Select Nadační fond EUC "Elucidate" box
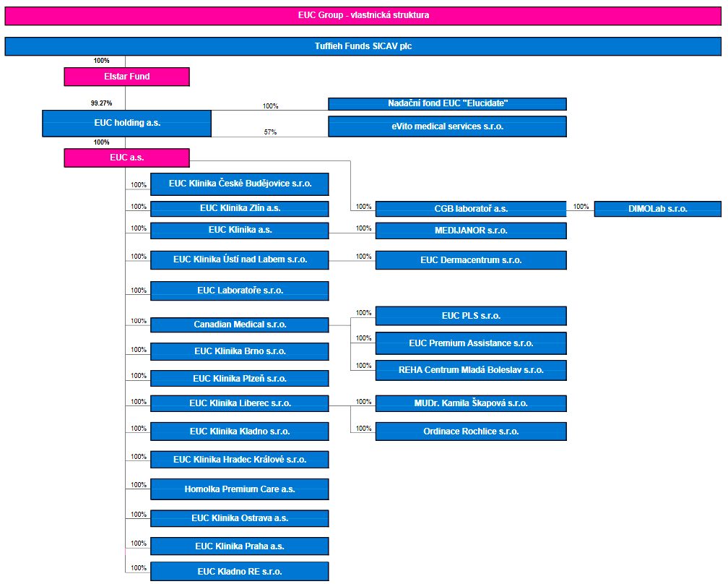This screenshot has width=728, height=584. 447,103
